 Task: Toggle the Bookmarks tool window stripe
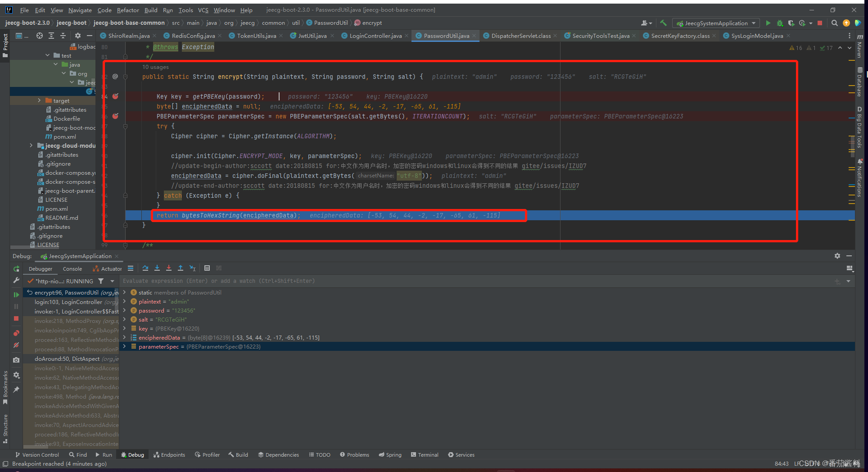(5, 387)
